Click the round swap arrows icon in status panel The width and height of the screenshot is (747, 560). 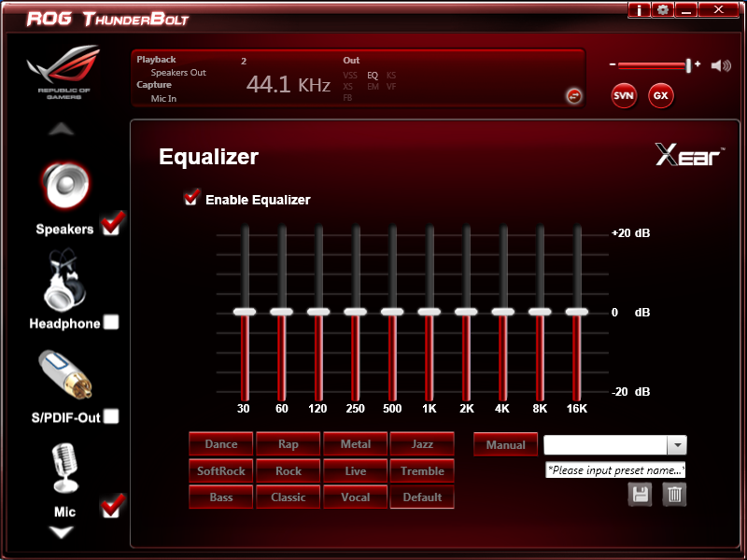click(x=573, y=96)
